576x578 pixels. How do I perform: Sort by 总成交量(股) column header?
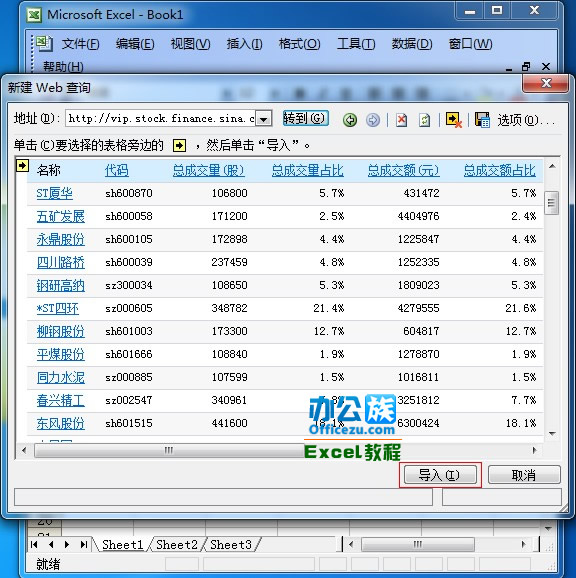click(209, 170)
